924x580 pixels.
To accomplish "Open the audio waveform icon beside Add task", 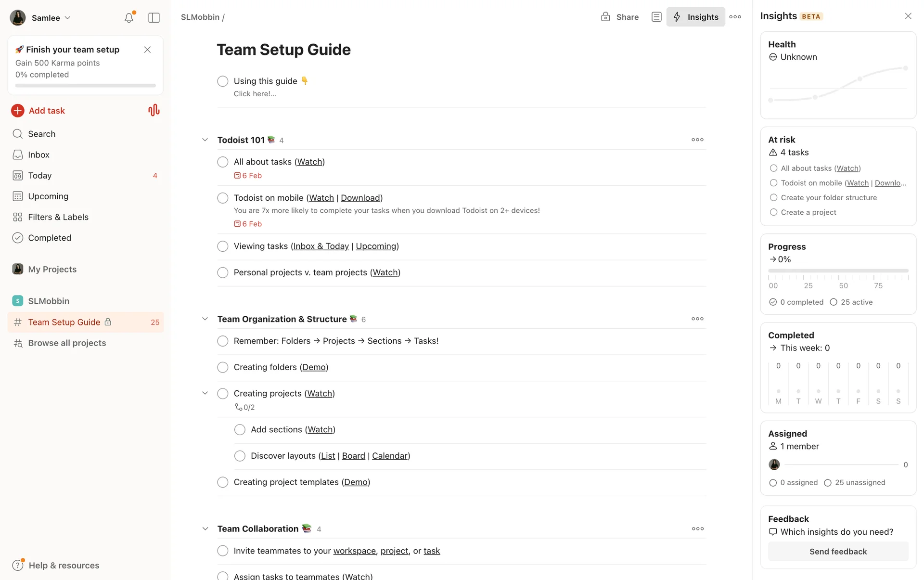I will (x=154, y=111).
